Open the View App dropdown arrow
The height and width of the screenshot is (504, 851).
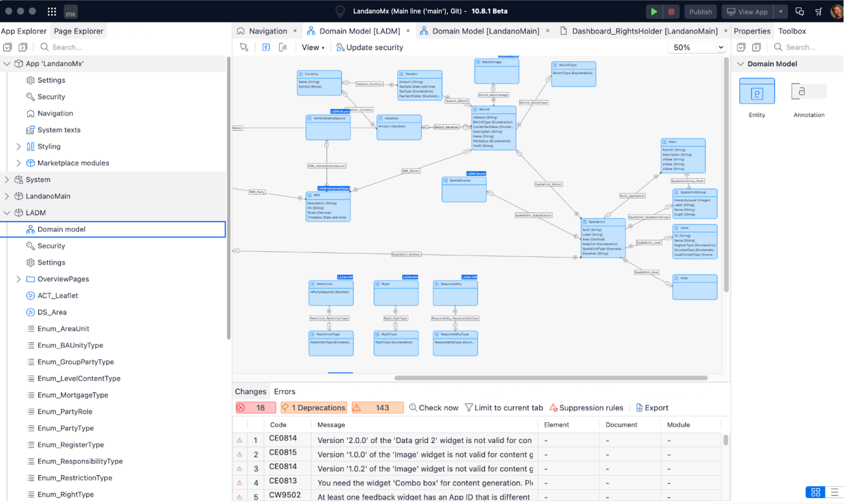click(781, 12)
